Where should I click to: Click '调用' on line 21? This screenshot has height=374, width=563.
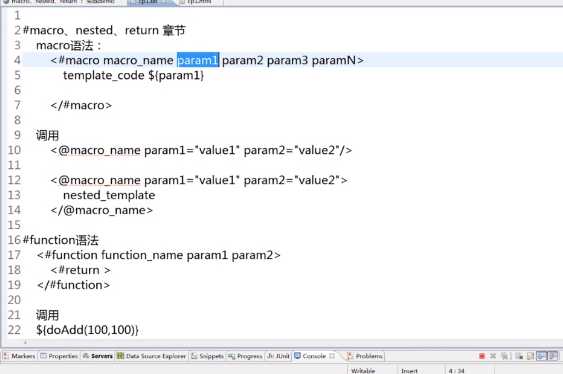pos(47,315)
